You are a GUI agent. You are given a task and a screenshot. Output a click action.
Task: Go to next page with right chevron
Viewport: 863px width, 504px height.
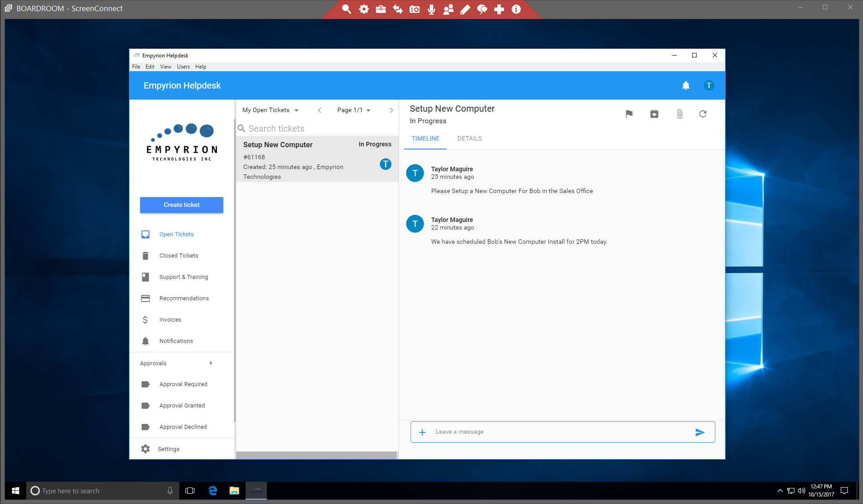coord(391,110)
